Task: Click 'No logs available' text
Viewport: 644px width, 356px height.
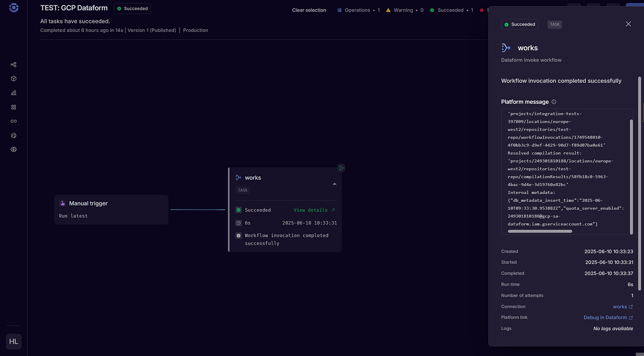Action: pos(613,329)
